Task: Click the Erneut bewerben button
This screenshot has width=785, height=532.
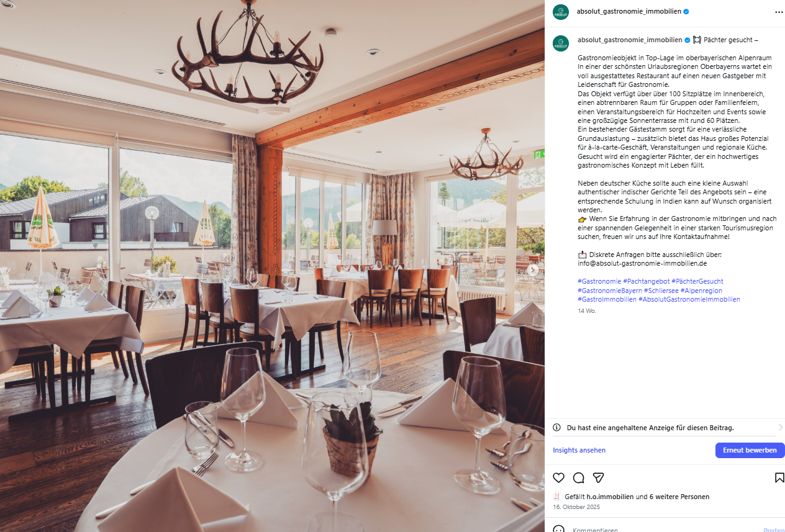Action: (750, 450)
